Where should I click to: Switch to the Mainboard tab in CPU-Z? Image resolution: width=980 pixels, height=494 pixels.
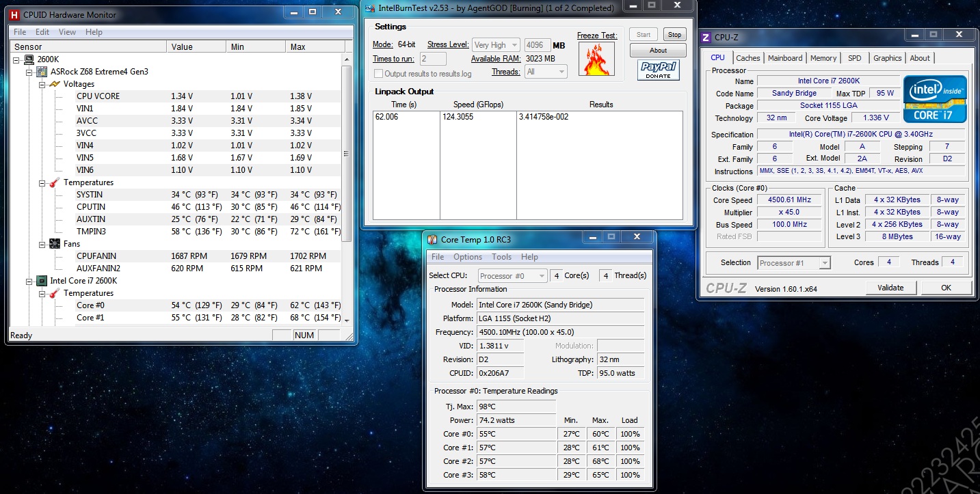point(785,59)
